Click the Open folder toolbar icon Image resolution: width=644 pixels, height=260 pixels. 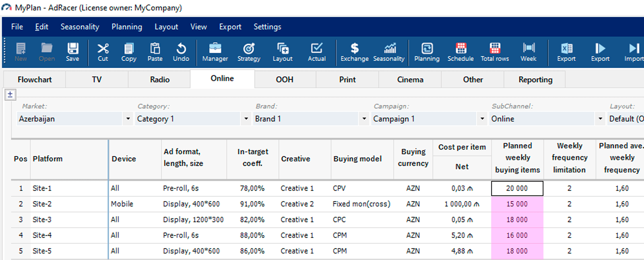[x=47, y=52]
